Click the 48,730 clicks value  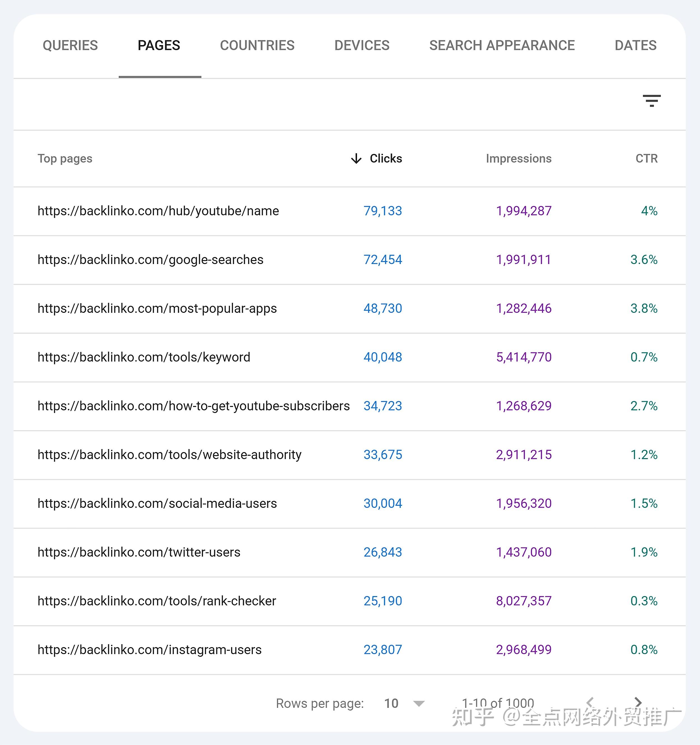[382, 309]
